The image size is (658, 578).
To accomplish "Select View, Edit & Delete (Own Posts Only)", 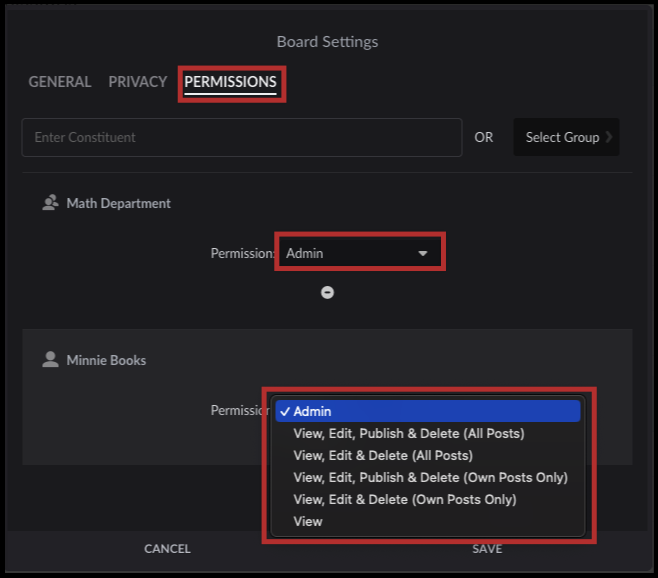I will 405,500.
